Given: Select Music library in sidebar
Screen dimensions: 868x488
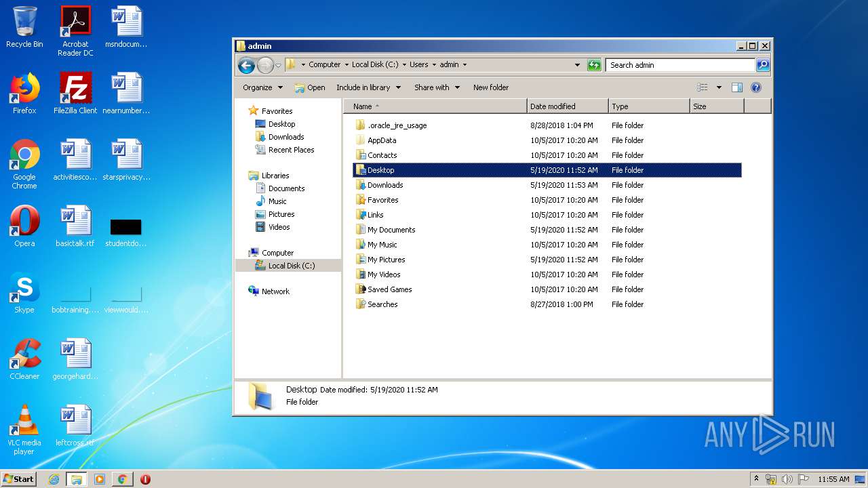Looking at the screenshot, I should 277,201.
